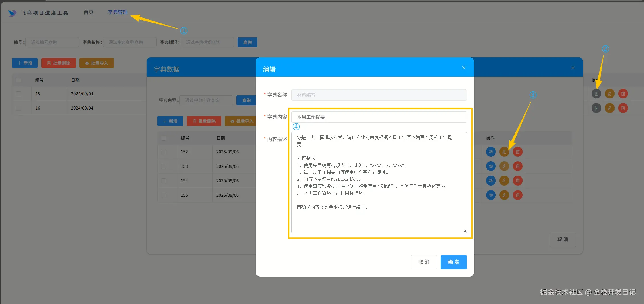Click 批量导入 on the main page
The height and width of the screenshot is (304, 644).
tap(96, 63)
